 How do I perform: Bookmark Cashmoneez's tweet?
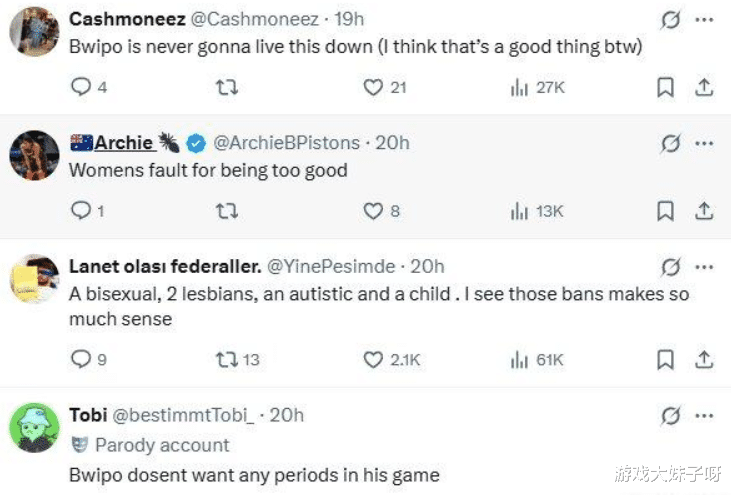pyautogui.click(x=665, y=87)
